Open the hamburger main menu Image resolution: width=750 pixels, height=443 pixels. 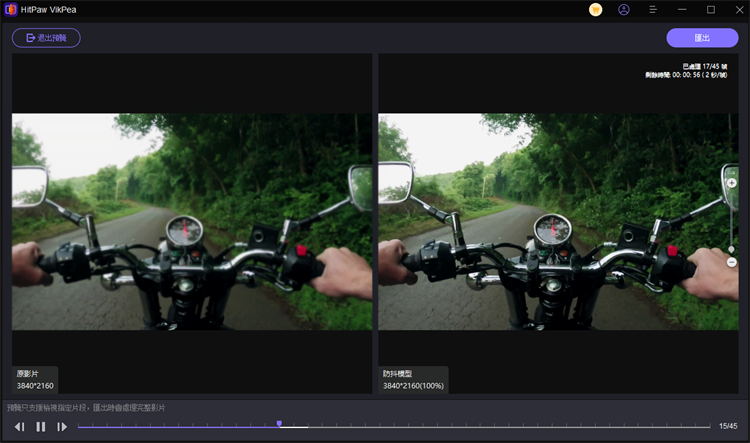point(653,10)
